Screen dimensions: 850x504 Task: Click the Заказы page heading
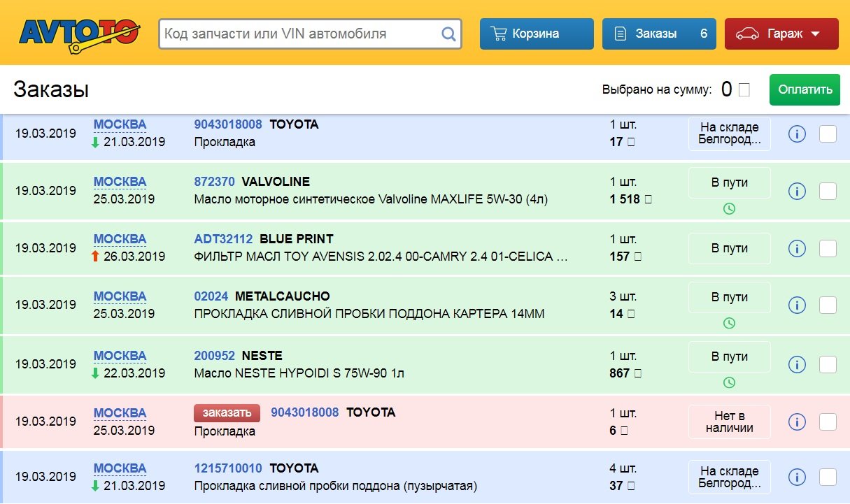click(x=51, y=90)
